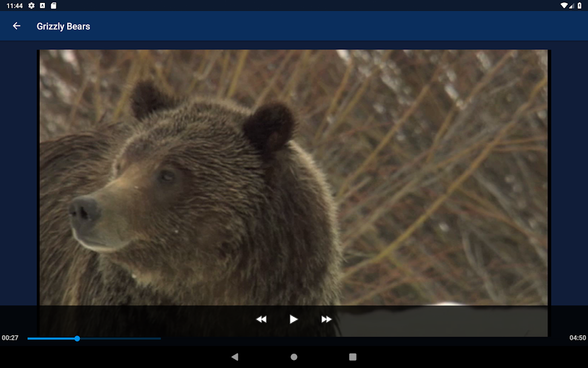Viewport: 588px width, 368px height.
Task: Tap the Wi-Fi indicator icon
Action: pos(564,5)
